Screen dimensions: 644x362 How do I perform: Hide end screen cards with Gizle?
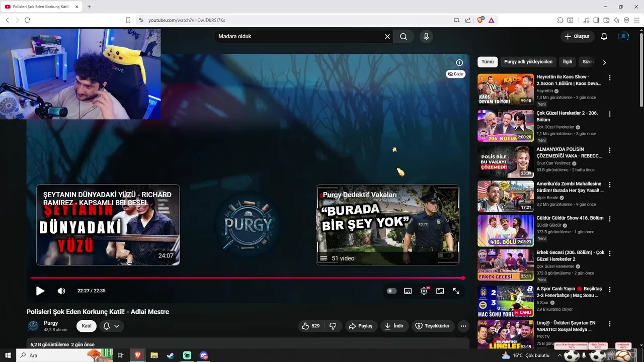pyautogui.click(x=455, y=74)
